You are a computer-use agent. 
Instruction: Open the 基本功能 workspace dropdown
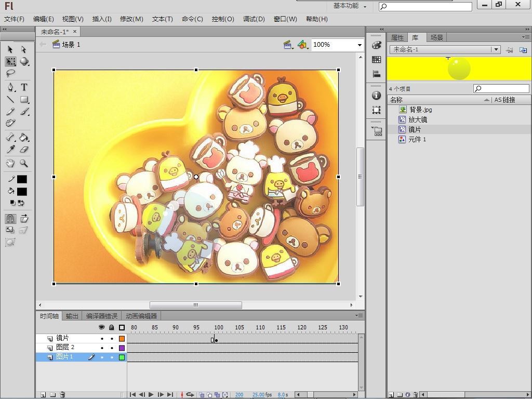(350, 6)
